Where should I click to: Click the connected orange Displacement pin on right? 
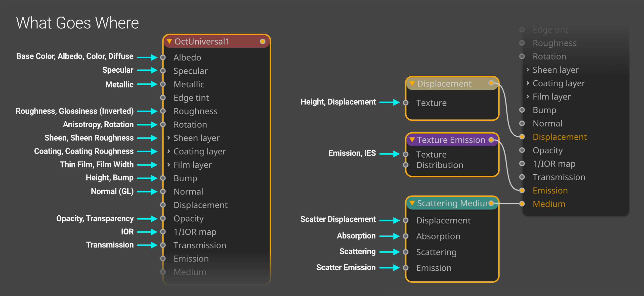click(x=522, y=137)
